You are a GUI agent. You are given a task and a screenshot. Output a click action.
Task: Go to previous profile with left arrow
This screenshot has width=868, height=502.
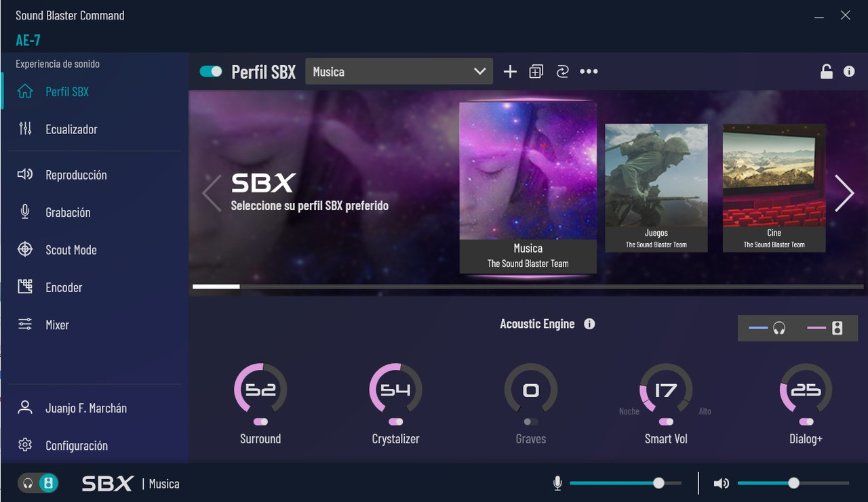212,193
